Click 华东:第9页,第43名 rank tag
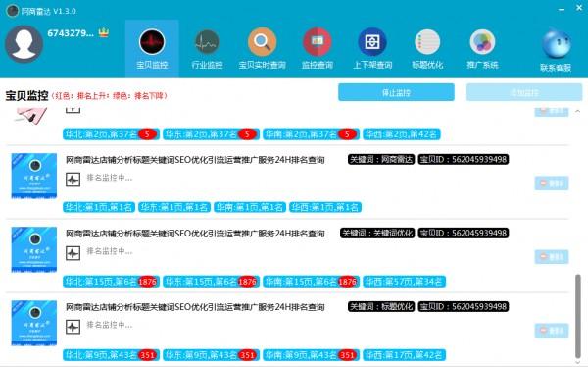The width and height of the screenshot is (588, 367). click(211, 355)
